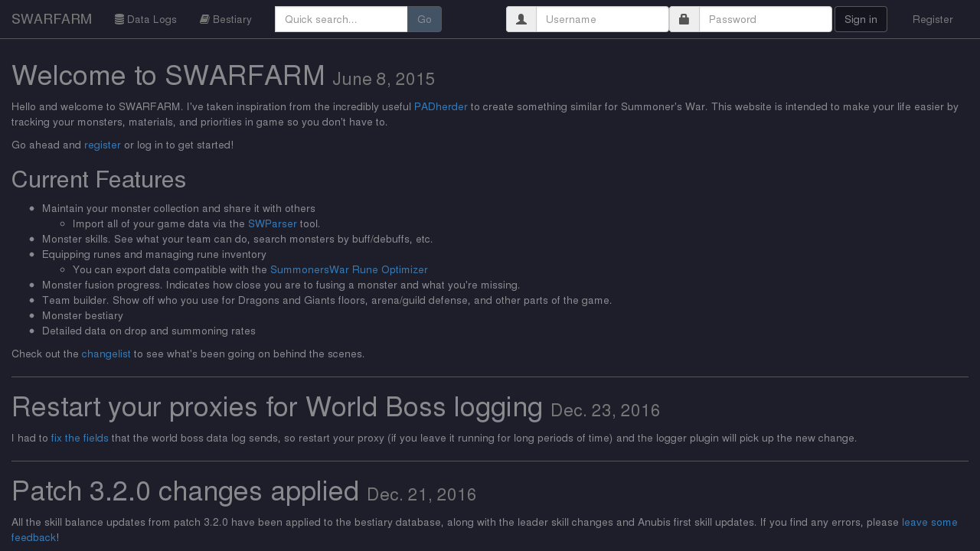Screen dimensions: 980x551
Task: Click the Monster bestiary list item
Action: click(83, 315)
